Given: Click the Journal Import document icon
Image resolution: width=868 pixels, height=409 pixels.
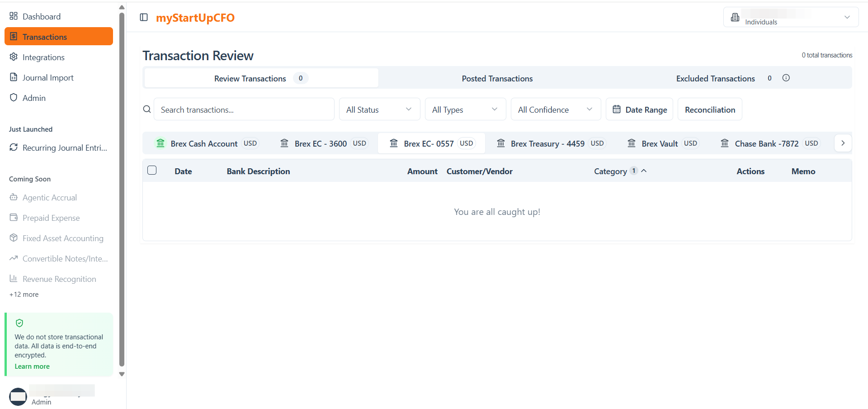Looking at the screenshot, I should coord(14,77).
